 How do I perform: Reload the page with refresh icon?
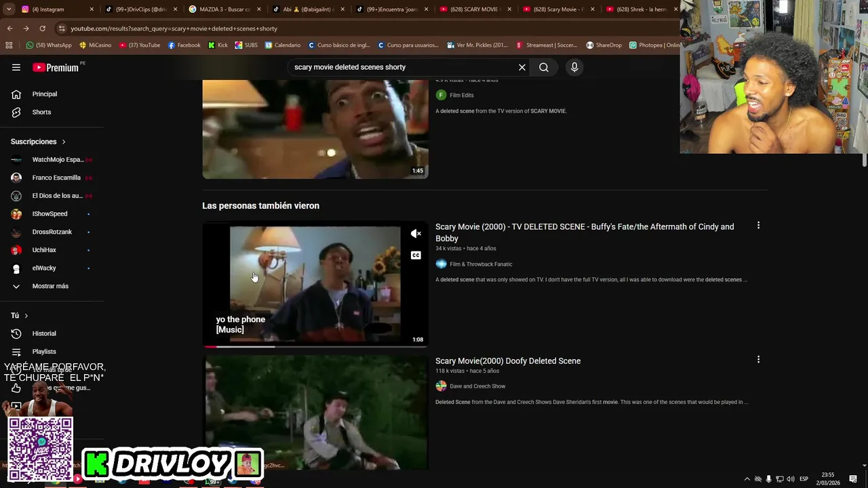click(x=42, y=28)
